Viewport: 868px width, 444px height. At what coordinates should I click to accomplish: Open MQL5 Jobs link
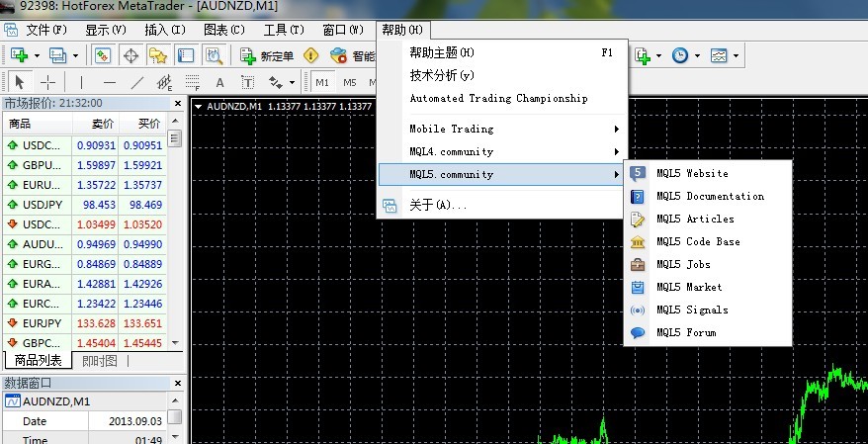[x=708, y=264]
